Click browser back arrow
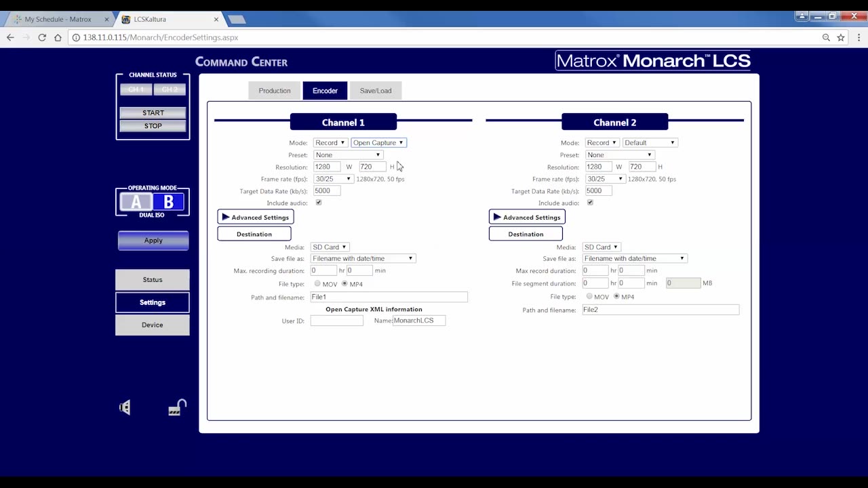868x488 pixels. (10, 37)
